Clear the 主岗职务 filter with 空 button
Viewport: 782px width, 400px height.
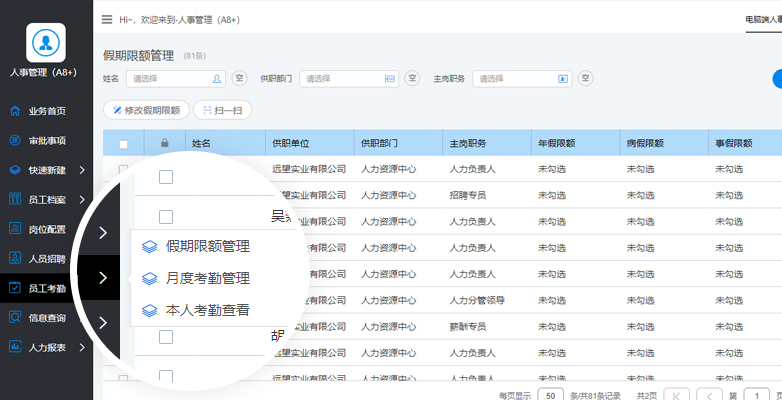(585, 78)
